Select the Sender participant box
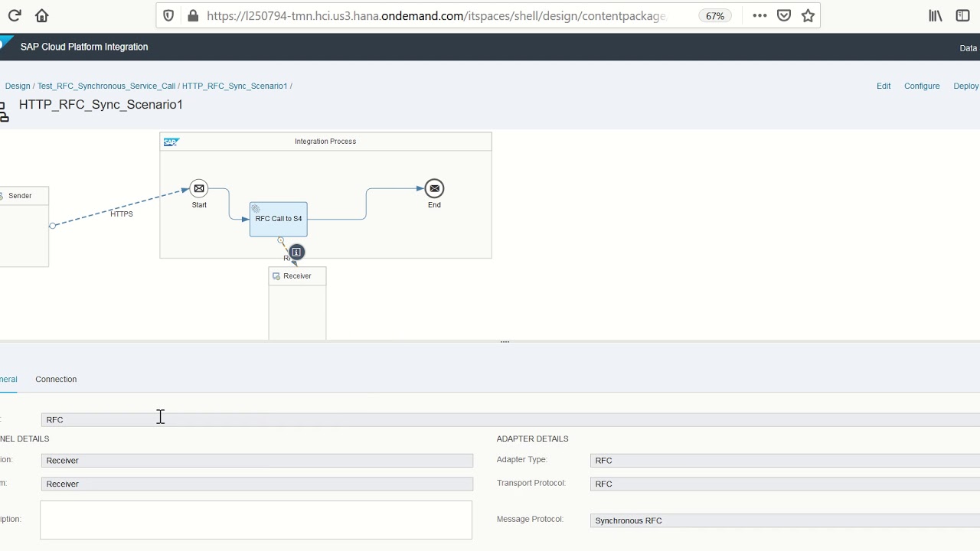This screenshot has width=980, height=551. coord(23,227)
